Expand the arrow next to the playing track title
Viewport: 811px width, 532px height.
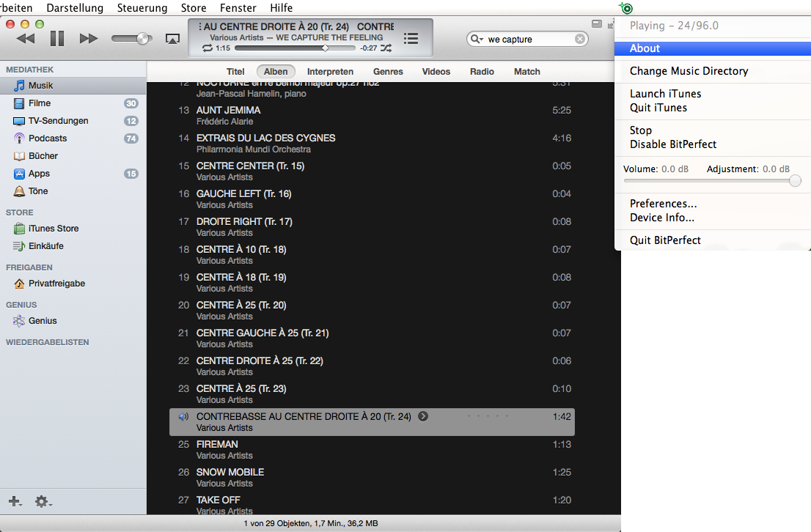point(423,417)
